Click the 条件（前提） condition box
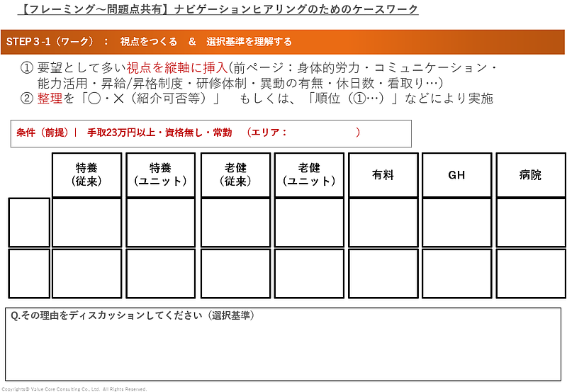 pyautogui.click(x=210, y=133)
